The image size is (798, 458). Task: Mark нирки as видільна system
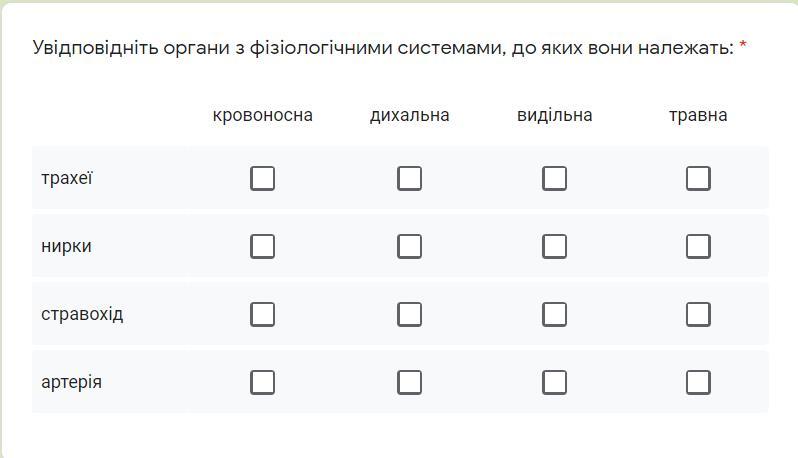[554, 246]
